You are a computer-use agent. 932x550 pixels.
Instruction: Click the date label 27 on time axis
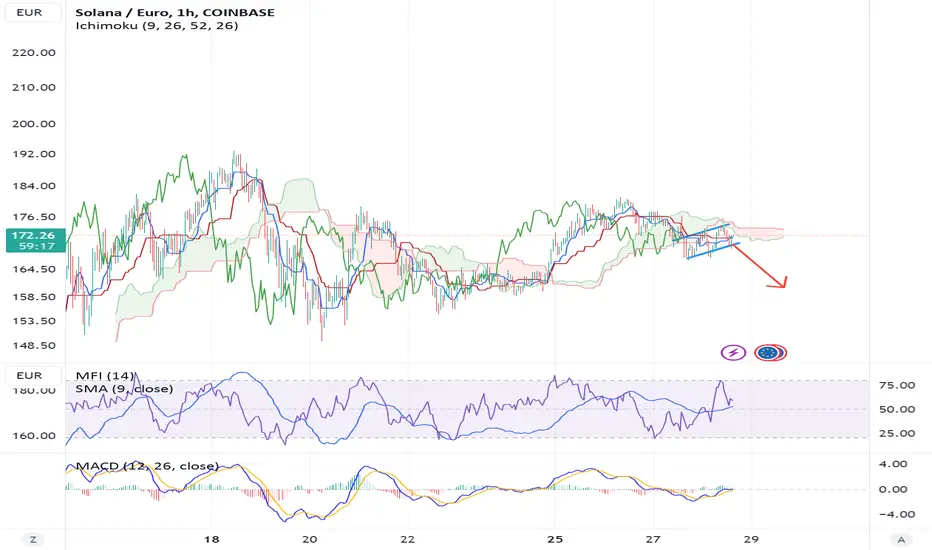(x=653, y=539)
